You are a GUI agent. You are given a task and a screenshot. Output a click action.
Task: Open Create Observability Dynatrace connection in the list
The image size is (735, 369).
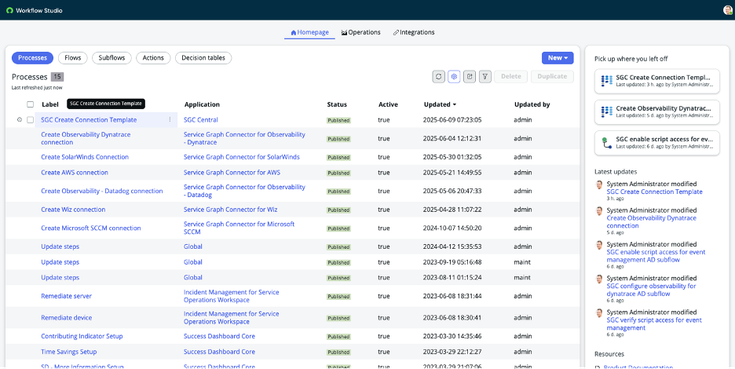pyautogui.click(x=86, y=138)
